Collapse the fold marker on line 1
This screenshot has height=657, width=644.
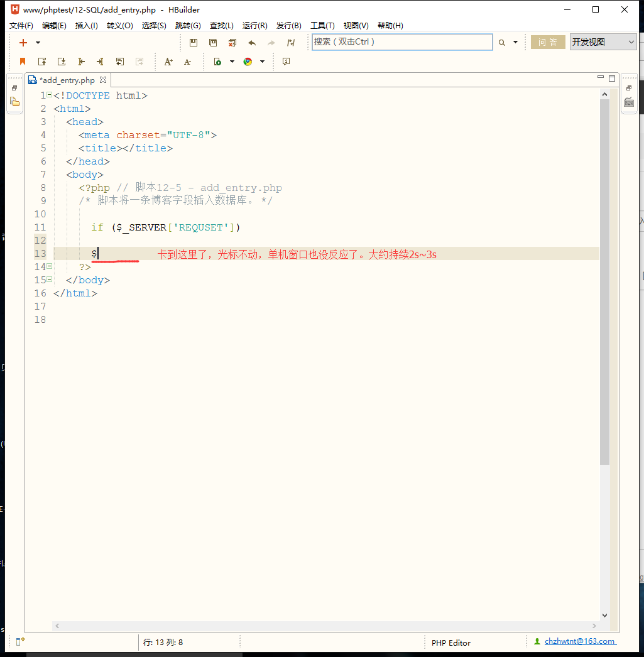[x=49, y=95]
